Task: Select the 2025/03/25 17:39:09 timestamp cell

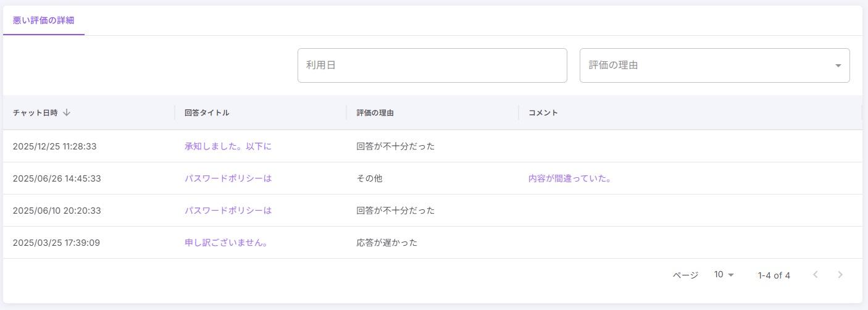Action: [x=56, y=243]
